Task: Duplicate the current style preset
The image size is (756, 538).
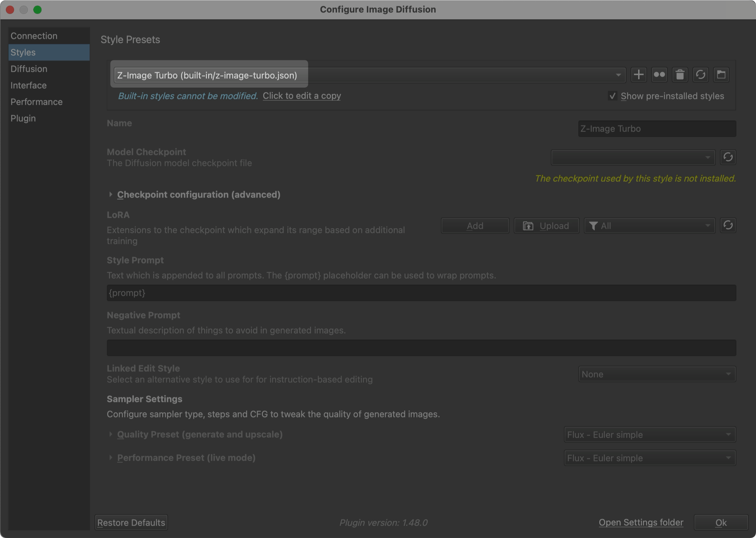Action: pyautogui.click(x=659, y=75)
